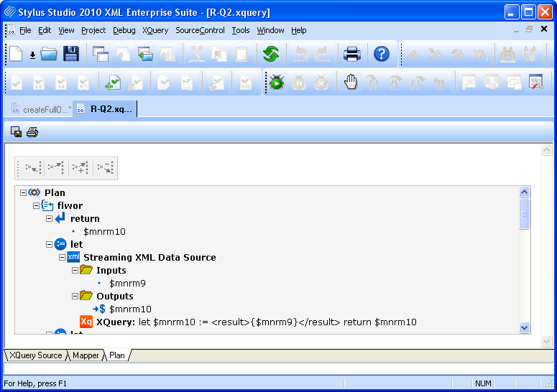The height and width of the screenshot is (392, 557).
Task: Click the flwor node icon
Action: click(x=47, y=205)
